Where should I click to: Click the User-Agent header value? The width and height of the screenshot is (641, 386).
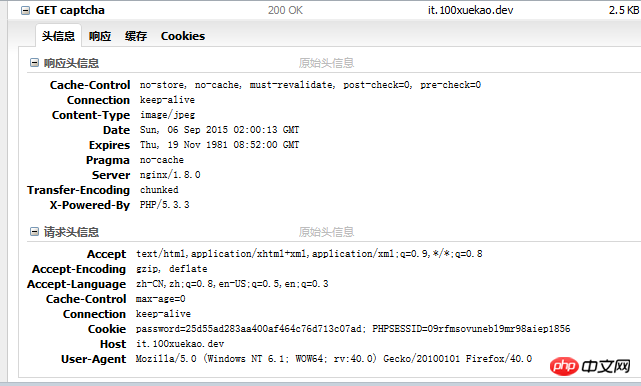click(334, 359)
